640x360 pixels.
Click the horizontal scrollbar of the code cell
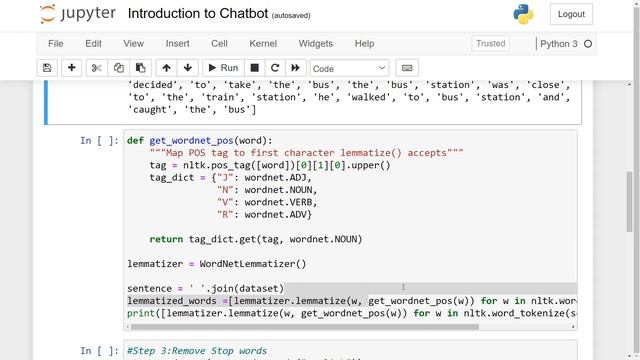304,327
